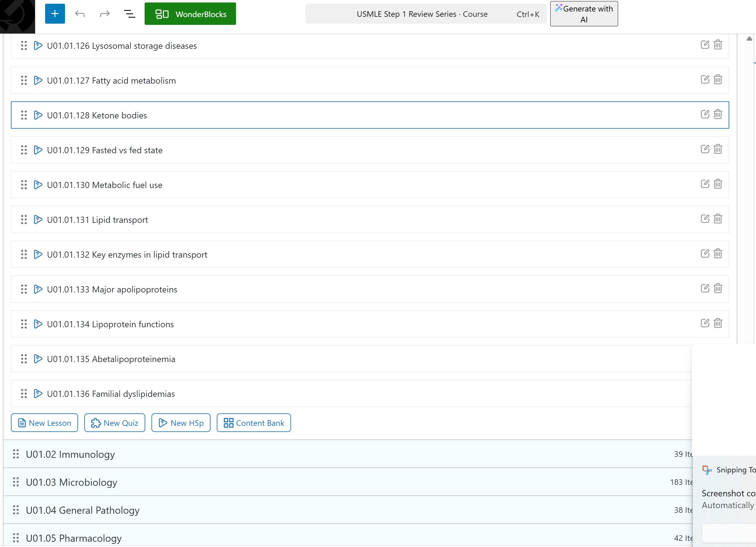756x547 pixels.
Task: Expand the U01.04 General Pathology topic
Action: coord(82,510)
